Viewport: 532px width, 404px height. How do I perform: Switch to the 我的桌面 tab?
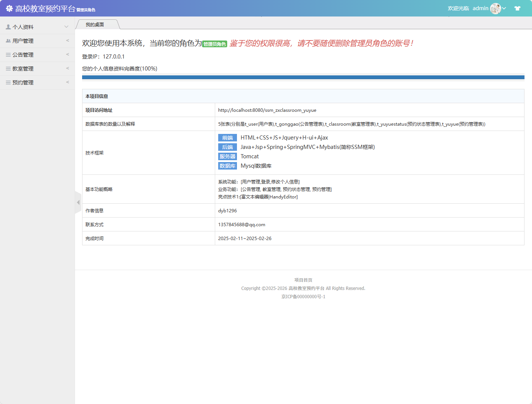pyautogui.click(x=97, y=24)
